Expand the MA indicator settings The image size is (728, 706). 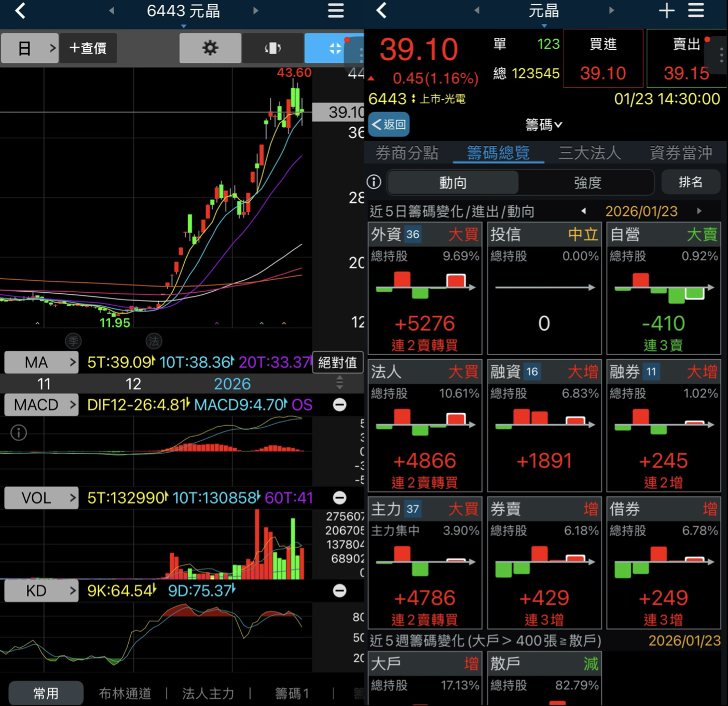pos(41,362)
